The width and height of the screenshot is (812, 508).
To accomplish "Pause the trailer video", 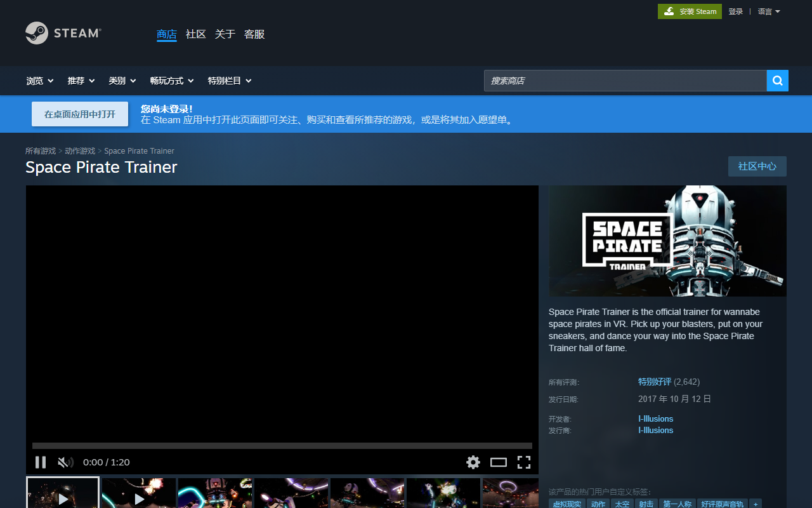I will click(41, 462).
